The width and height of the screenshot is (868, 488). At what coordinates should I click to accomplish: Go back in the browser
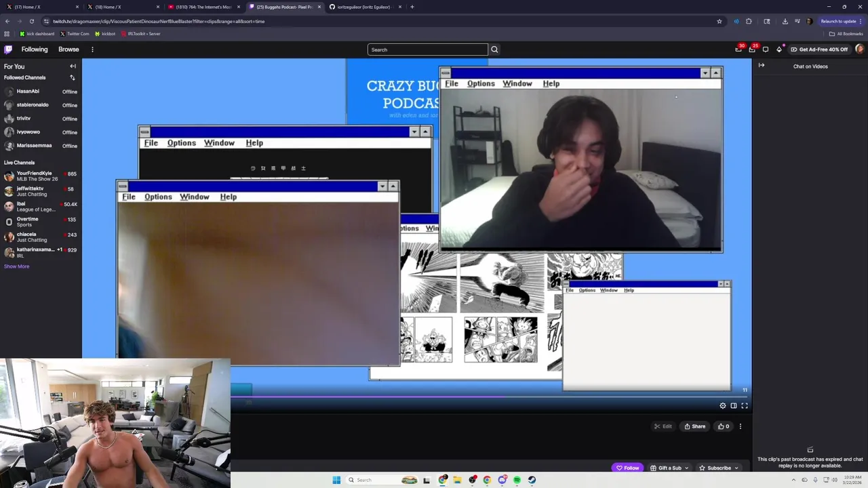pyautogui.click(x=7, y=21)
